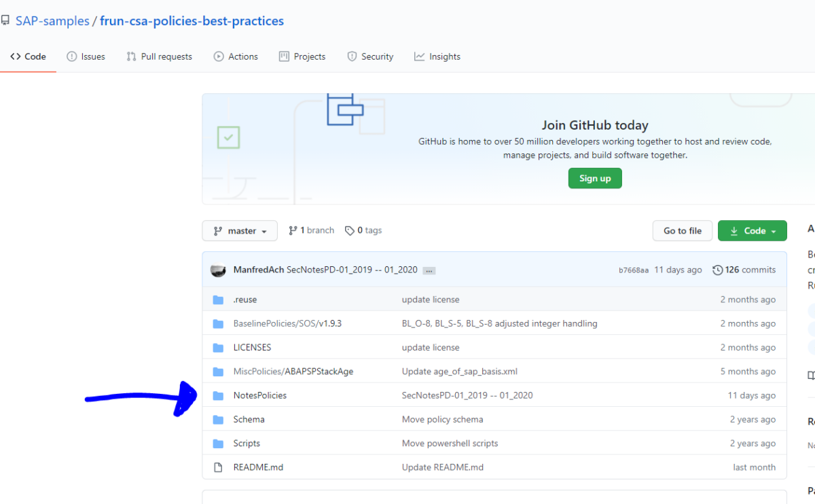The image size is (815, 504).
Task: Expand the commit message ellipsis button
Action: point(429,270)
